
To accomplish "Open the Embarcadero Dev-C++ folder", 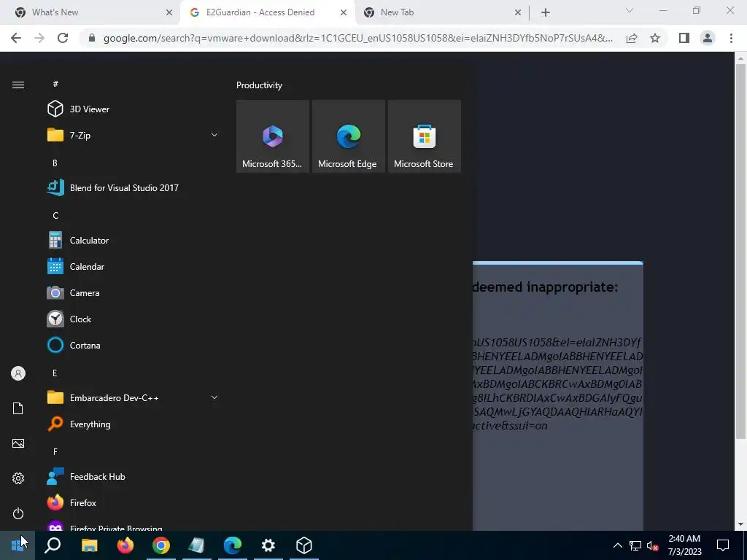I will pos(133,397).
